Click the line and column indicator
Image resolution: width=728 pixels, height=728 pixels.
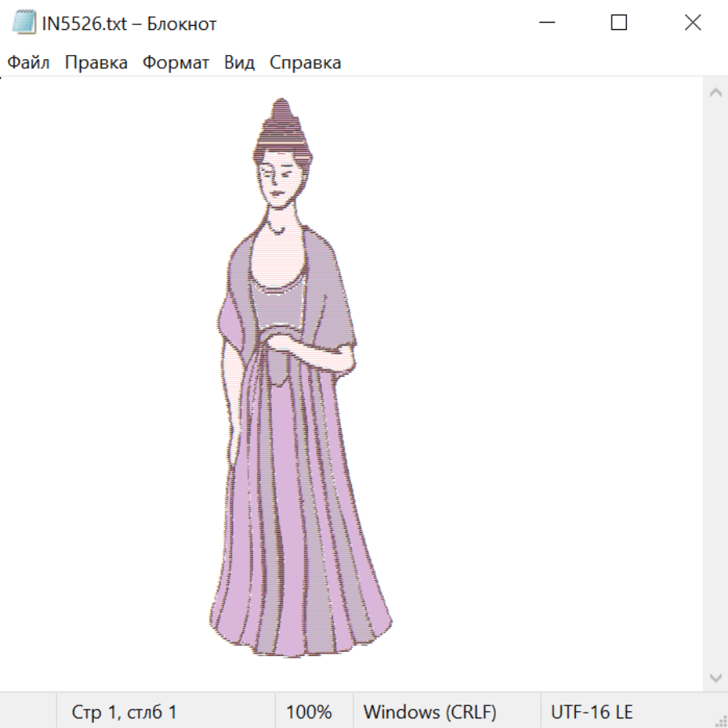click(124, 713)
